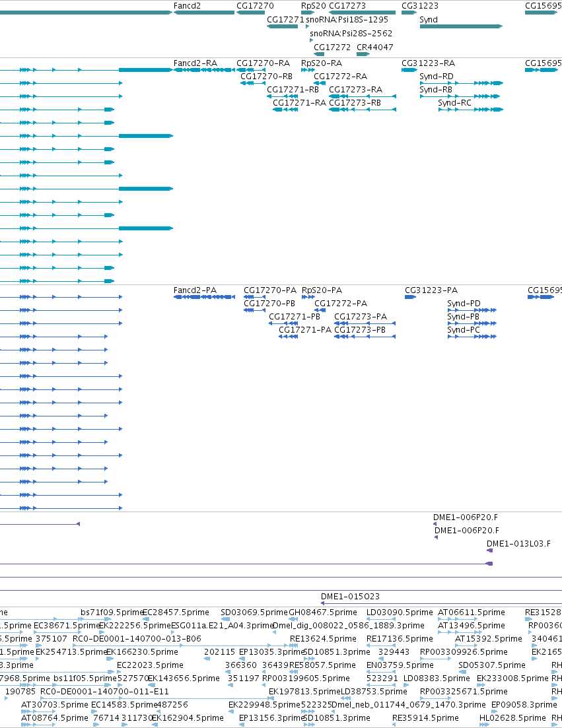
Task: Open the RpS20-PA protein label
Action: (322, 290)
